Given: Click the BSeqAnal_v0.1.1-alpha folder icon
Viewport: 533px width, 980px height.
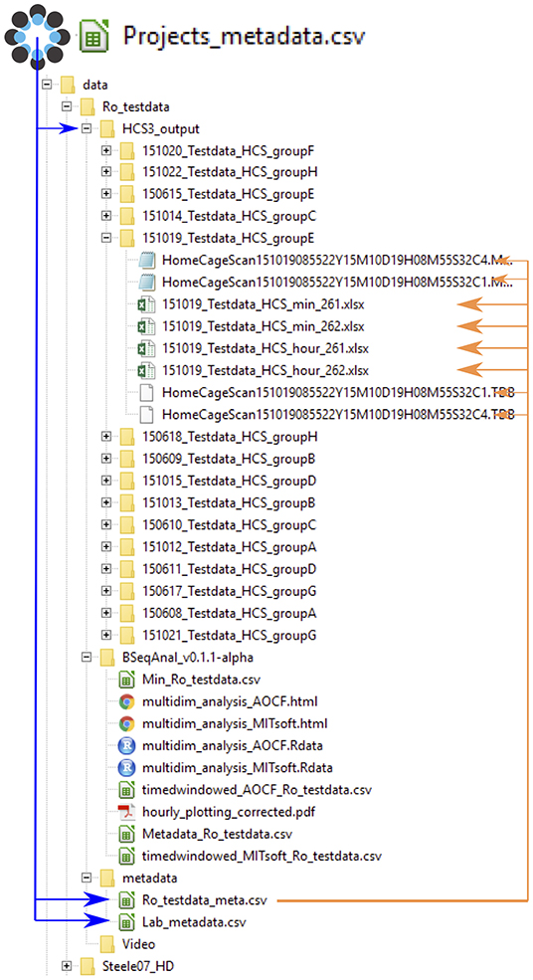Looking at the screenshot, I should tap(107, 657).
